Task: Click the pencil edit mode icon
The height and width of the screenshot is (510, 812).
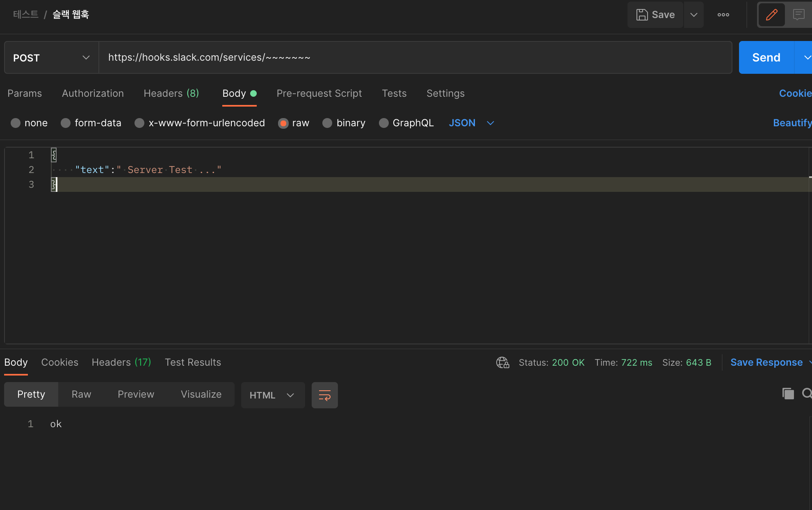Action: pyautogui.click(x=771, y=15)
